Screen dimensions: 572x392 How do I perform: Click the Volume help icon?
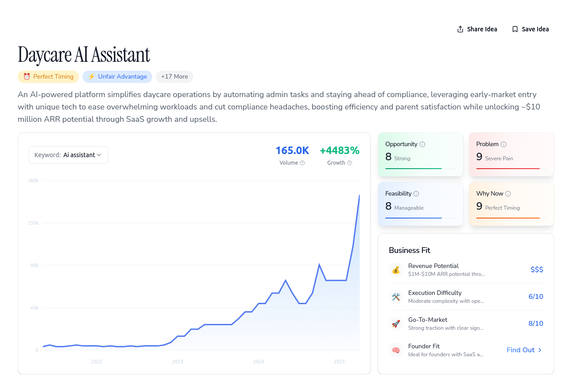302,163
